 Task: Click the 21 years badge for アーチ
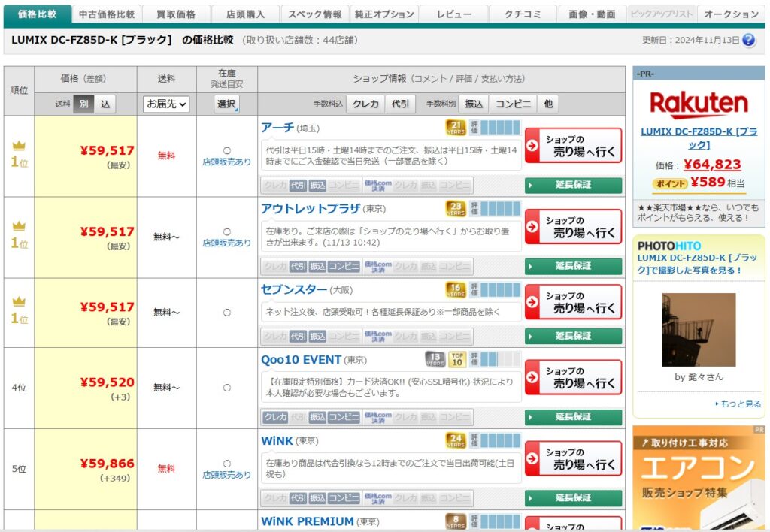(456, 128)
